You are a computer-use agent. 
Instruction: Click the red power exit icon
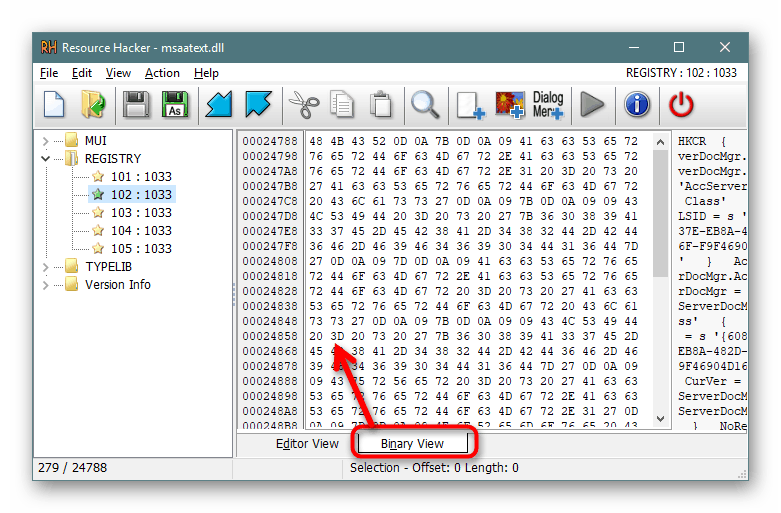pyautogui.click(x=681, y=105)
